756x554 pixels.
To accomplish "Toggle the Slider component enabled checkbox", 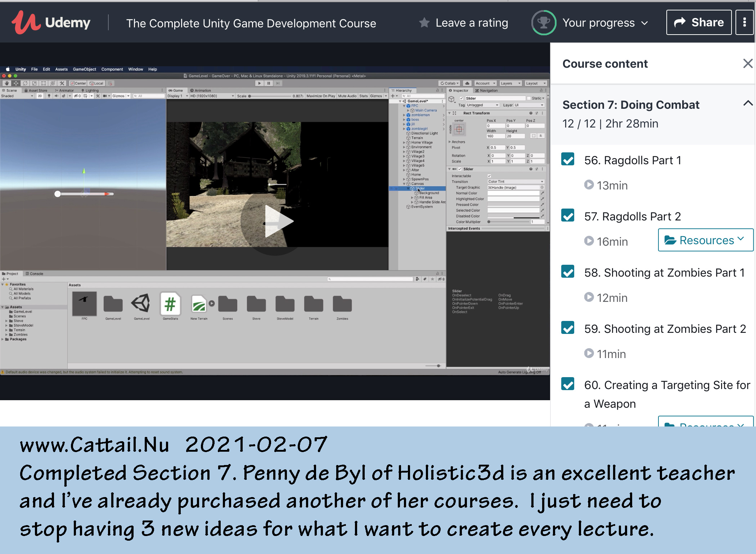I will (460, 169).
